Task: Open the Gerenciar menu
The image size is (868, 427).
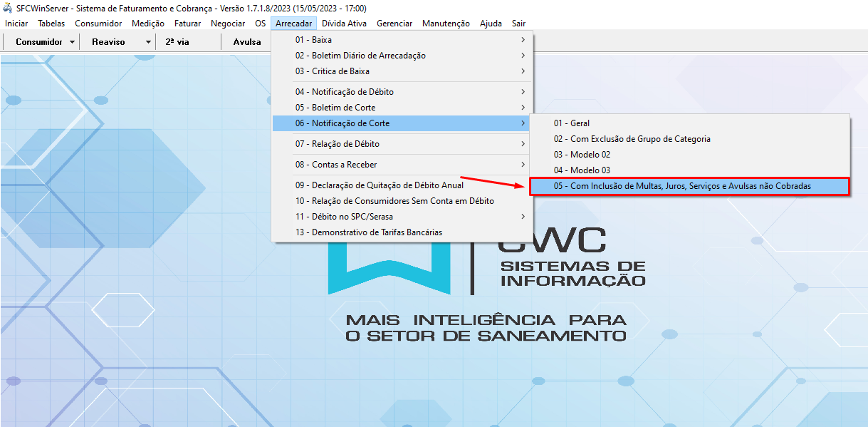Action: 394,24
